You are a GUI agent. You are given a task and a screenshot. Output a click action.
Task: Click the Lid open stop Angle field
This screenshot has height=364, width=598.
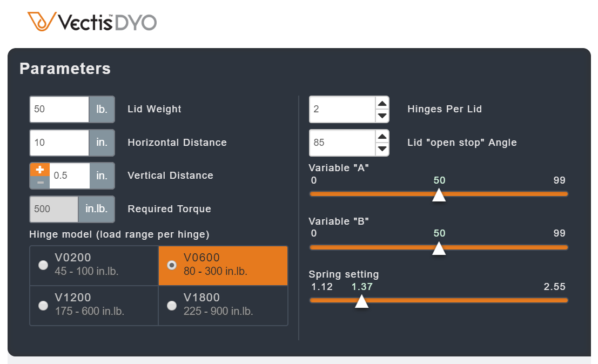[342, 143]
